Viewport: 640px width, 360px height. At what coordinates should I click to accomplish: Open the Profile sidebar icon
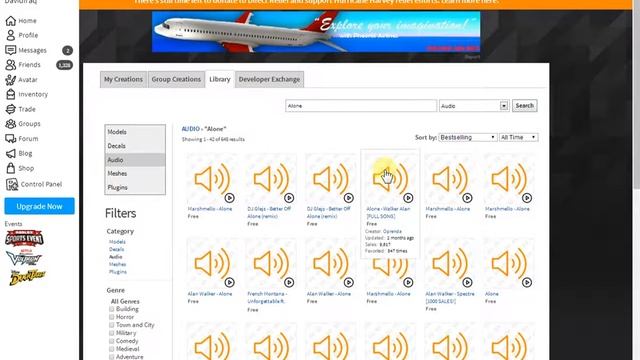[11, 35]
